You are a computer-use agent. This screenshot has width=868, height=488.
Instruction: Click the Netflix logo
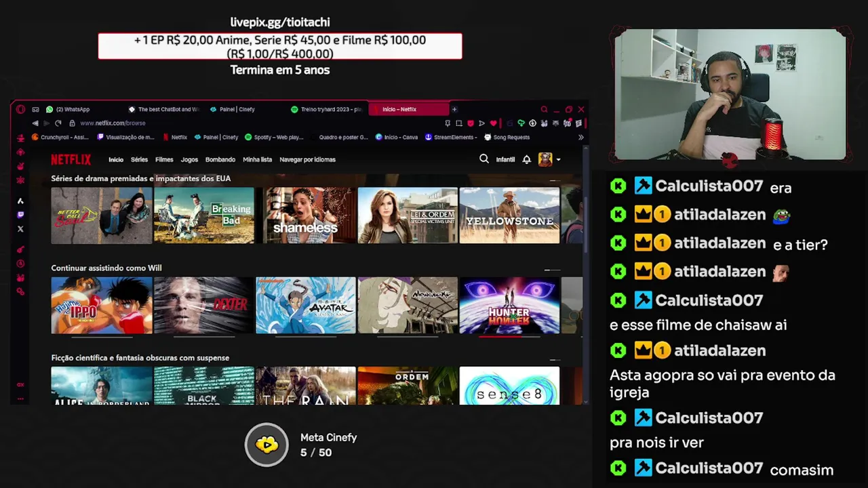(71, 159)
